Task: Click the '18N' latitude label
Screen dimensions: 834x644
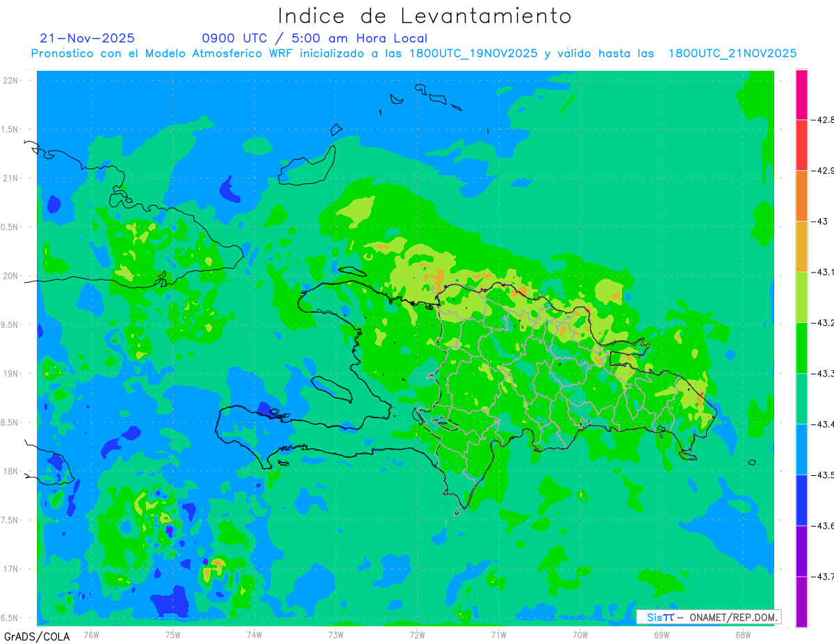Action: [x=11, y=471]
